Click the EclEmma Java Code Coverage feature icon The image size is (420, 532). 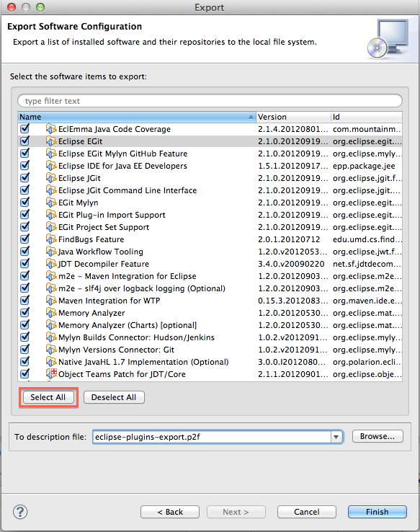(x=51, y=129)
